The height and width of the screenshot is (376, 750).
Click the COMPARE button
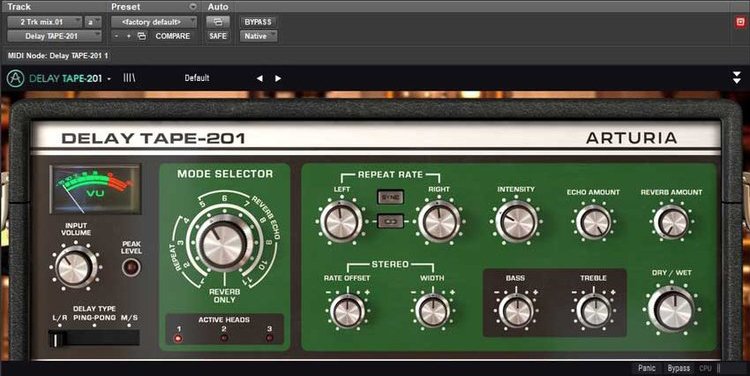(173, 36)
